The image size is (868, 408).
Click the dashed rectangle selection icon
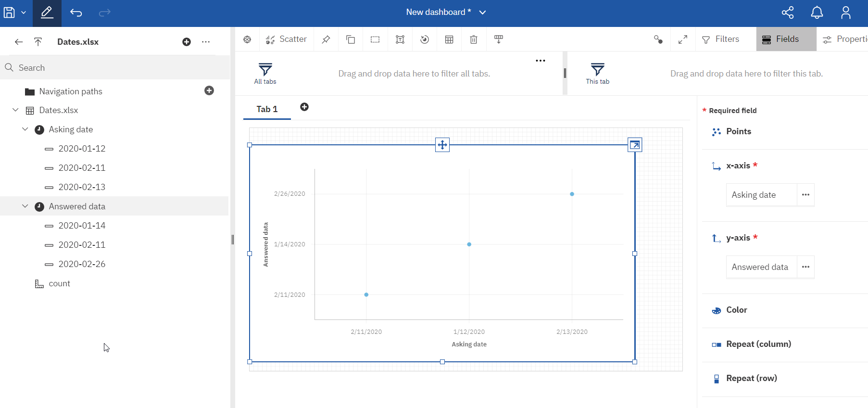point(375,39)
